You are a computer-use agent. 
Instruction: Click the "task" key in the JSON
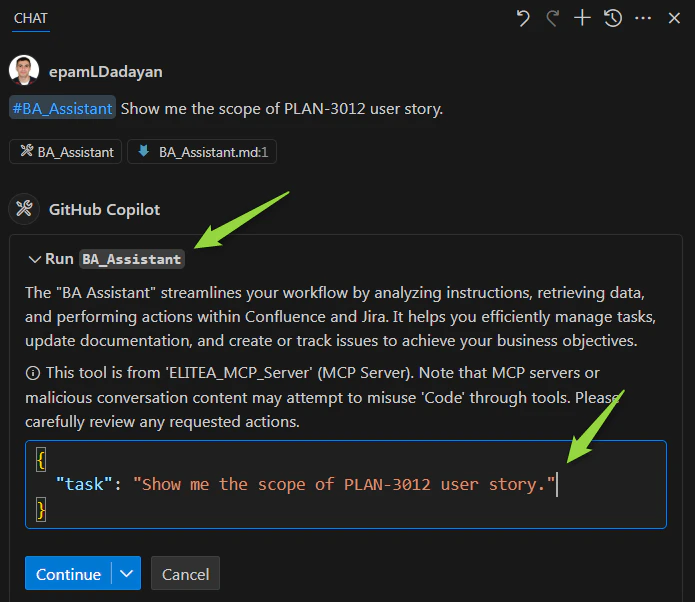pyautogui.click(x=84, y=484)
